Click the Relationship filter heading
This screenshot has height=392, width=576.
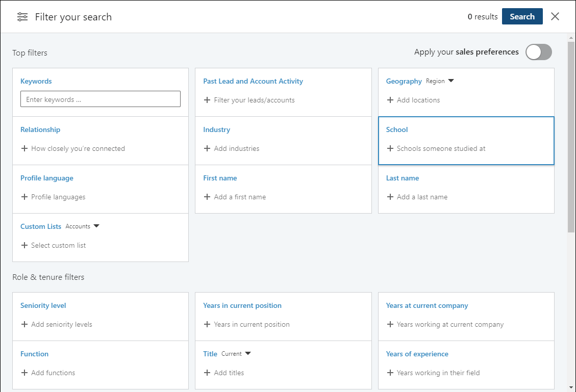coord(40,129)
